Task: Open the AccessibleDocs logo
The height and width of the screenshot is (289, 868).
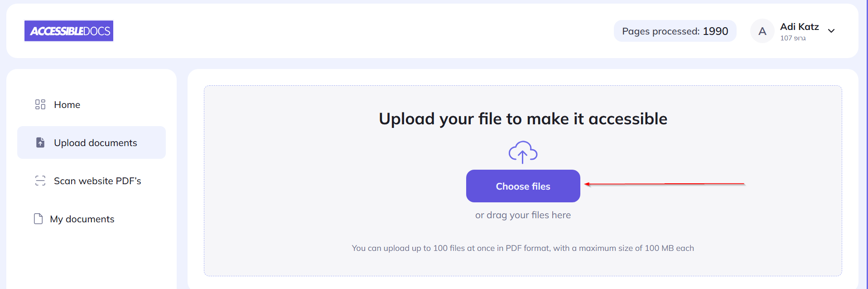Action: 68,30
